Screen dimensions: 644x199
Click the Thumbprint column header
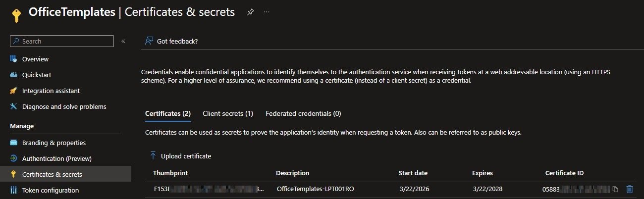[x=170, y=173]
